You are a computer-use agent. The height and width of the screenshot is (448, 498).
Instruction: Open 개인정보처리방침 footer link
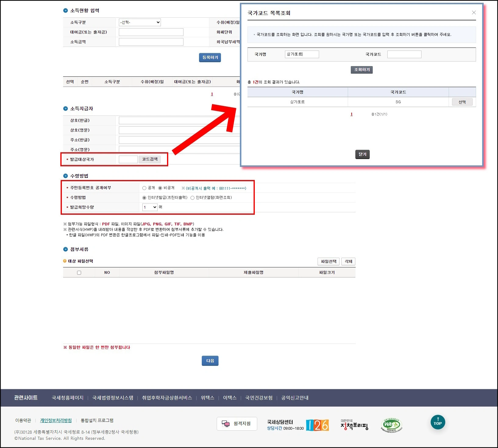point(56,420)
